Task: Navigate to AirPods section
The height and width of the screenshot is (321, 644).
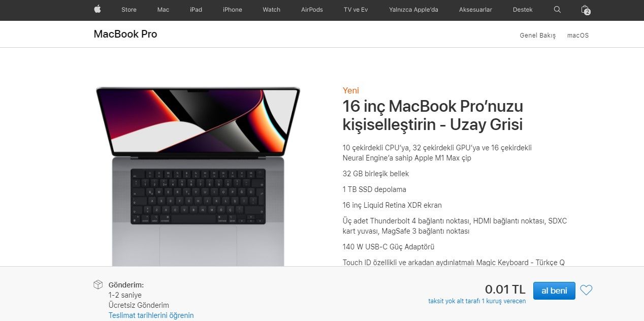Action: click(312, 10)
